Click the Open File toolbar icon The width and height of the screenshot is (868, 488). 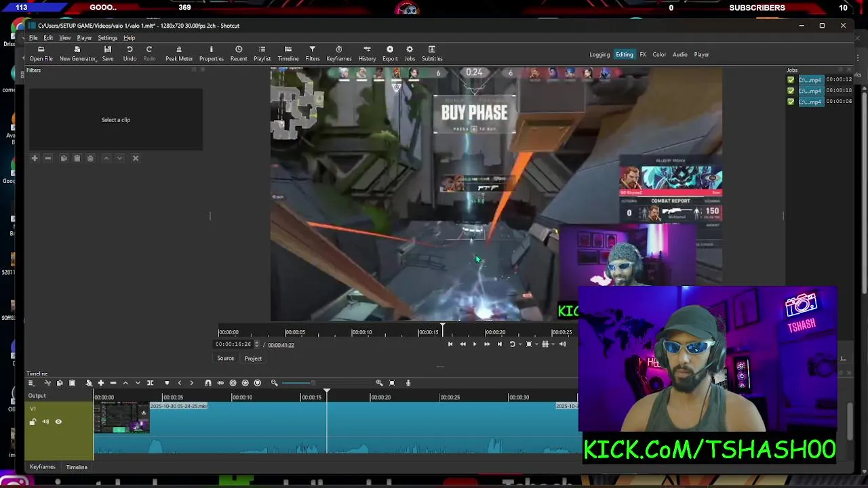(41, 54)
